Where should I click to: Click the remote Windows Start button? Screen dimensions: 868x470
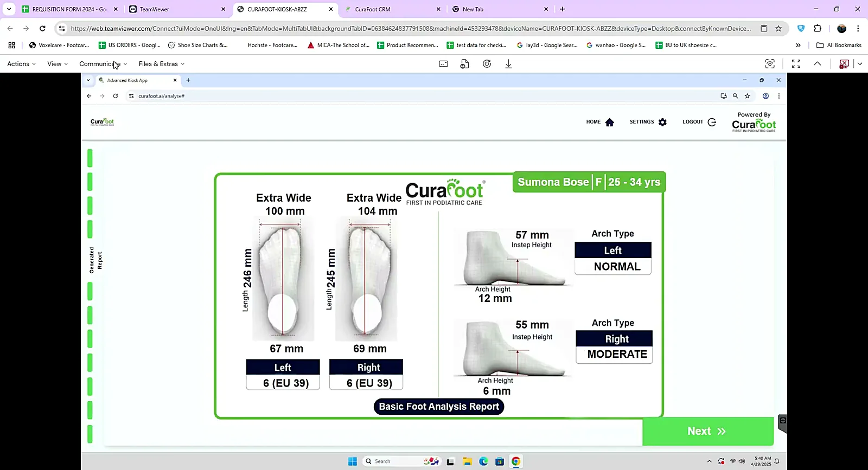(x=353, y=461)
